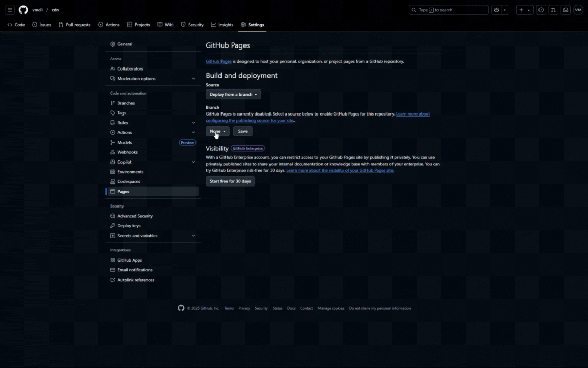Image resolution: width=588 pixels, height=368 pixels.
Task: Open Codespaces settings
Action: coord(153,181)
